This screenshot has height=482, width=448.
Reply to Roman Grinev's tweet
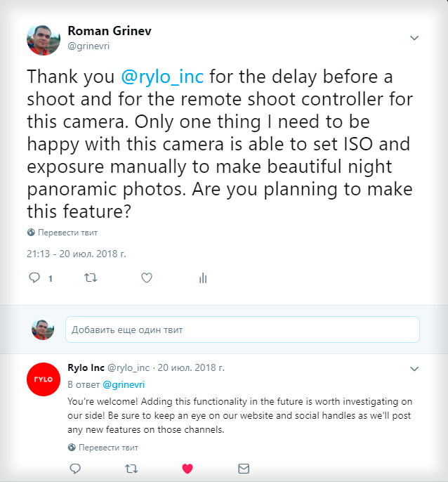coord(34,278)
